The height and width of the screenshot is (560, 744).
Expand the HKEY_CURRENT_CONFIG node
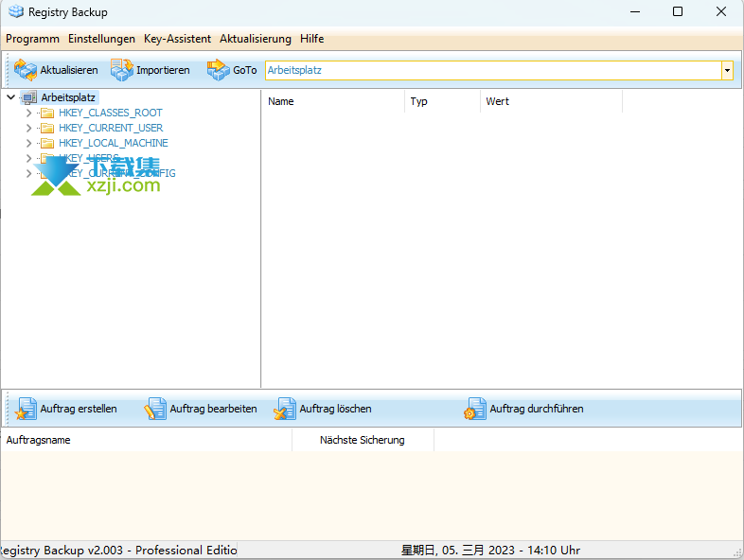pos(28,173)
